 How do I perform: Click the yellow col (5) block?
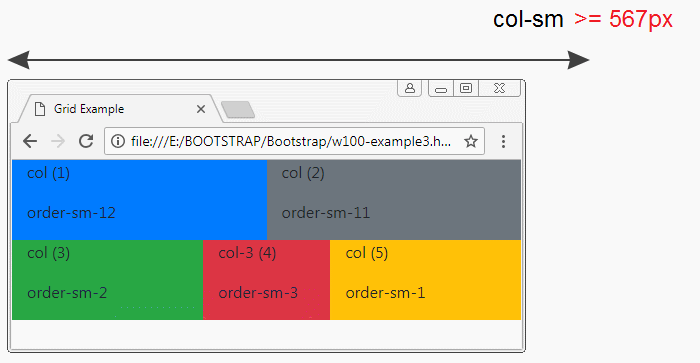(425, 280)
